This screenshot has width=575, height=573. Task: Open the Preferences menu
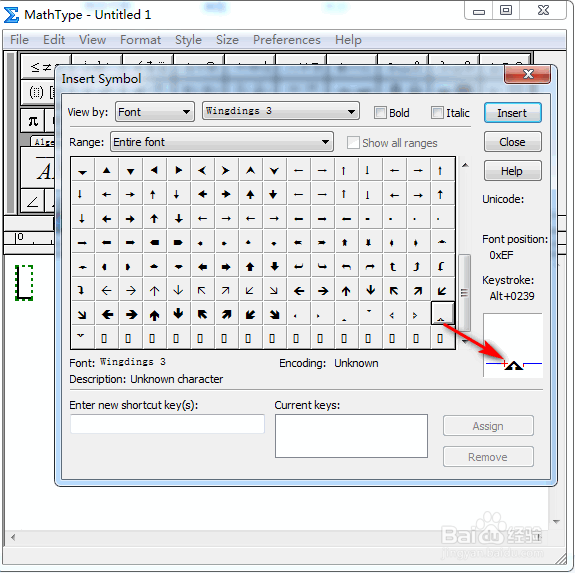(287, 40)
